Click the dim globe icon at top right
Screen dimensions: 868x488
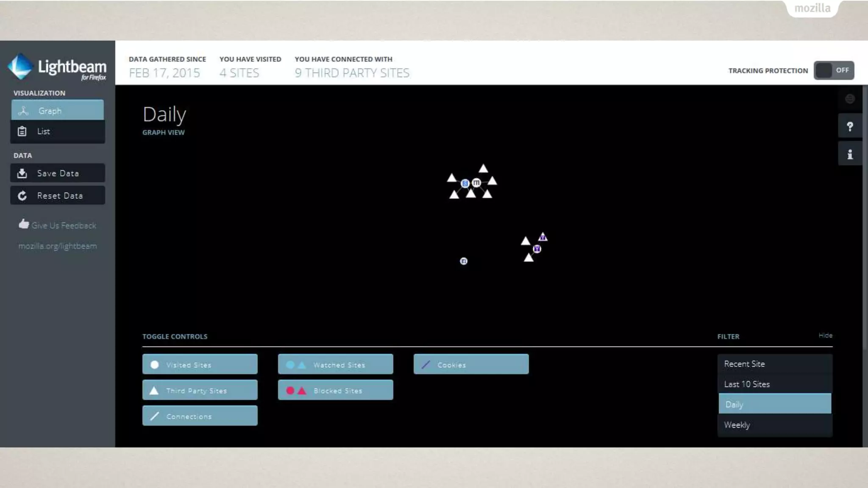click(x=850, y=99)
